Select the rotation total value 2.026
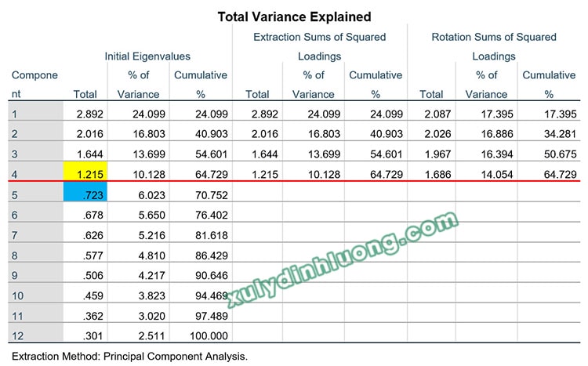Viewport: 588px width, 366px height. pyautogui.click(x=437, y=134)
